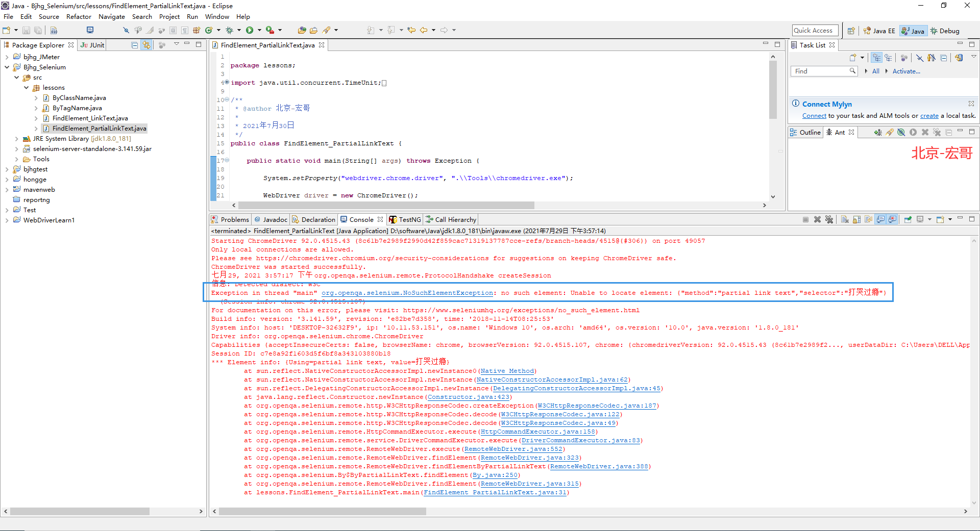Click the Hide Completed Tasks icon
Screen dimensions: 980x531
click(920, 58)
